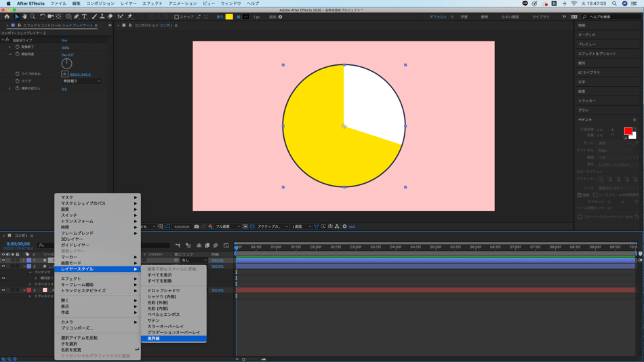Viewport: 644px width, 362px height.
Task: Click the yellow fill color swatch
Action: click(229, 17)
